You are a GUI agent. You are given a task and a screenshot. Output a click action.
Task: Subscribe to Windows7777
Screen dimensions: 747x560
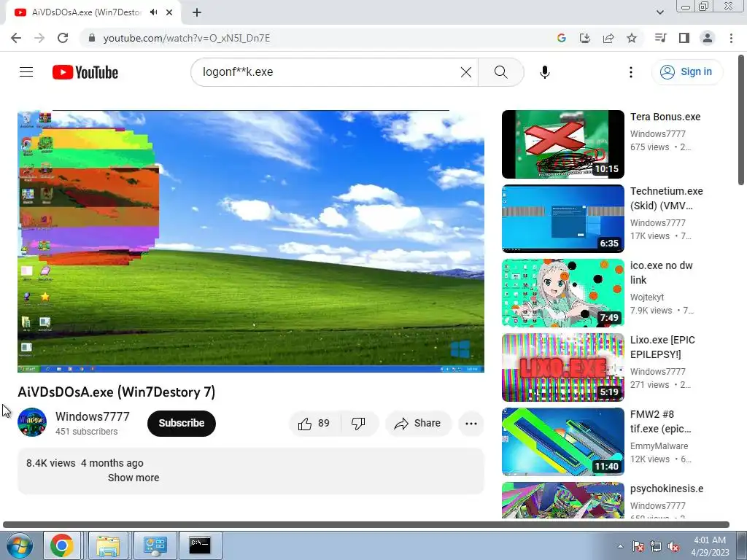(182, 423)
